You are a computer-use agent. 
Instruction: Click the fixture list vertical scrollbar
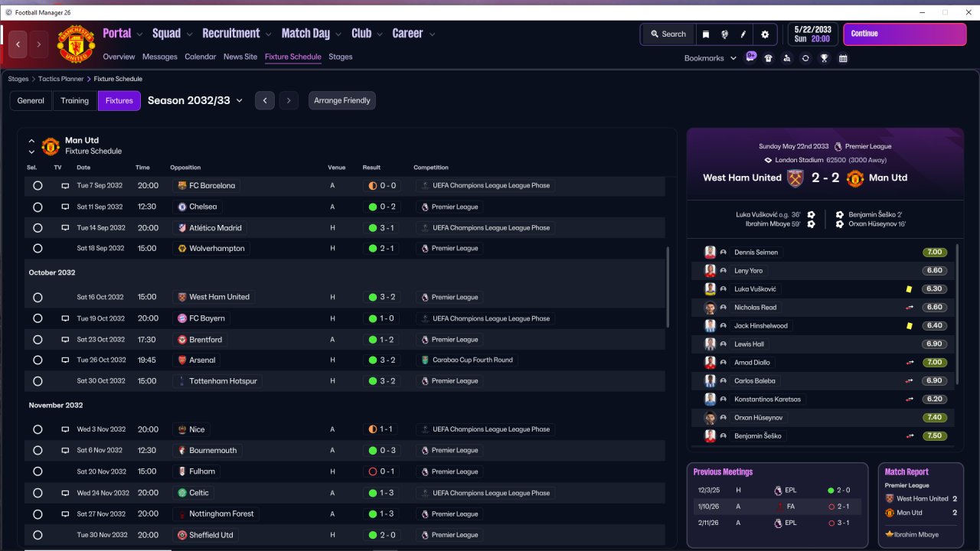pos(669,287)
